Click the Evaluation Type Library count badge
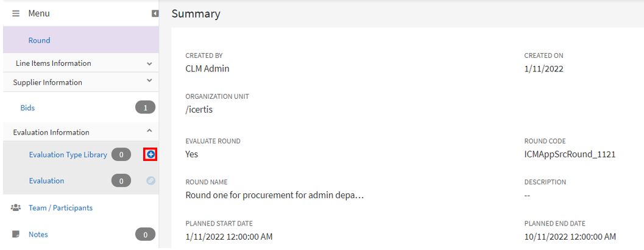Viewport: 644px width, 250px height. (121, 155)
